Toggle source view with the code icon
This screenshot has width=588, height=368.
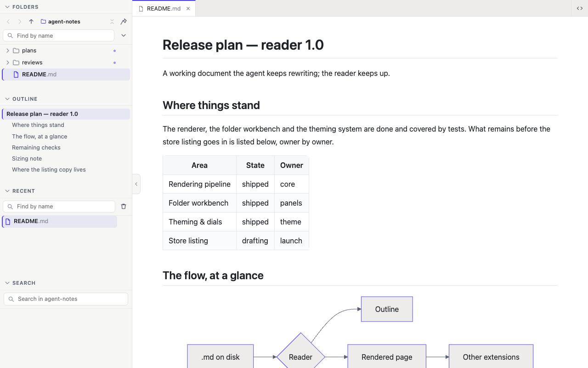click(x=580, y=8)
